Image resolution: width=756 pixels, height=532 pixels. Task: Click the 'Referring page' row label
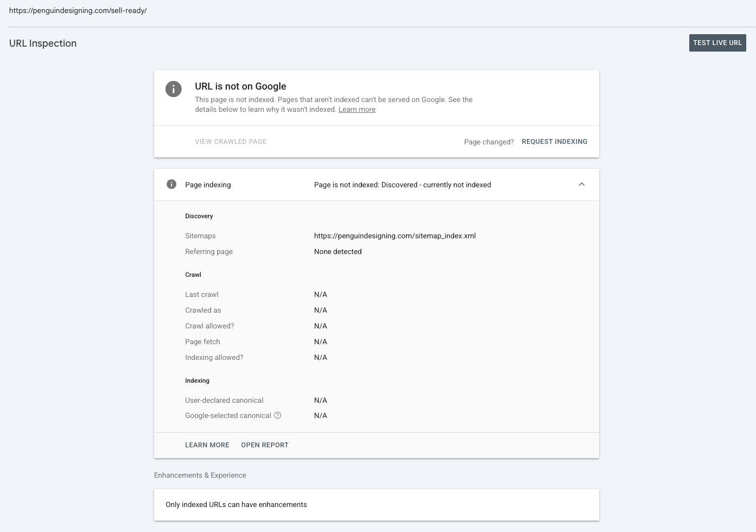pos(209,251)
